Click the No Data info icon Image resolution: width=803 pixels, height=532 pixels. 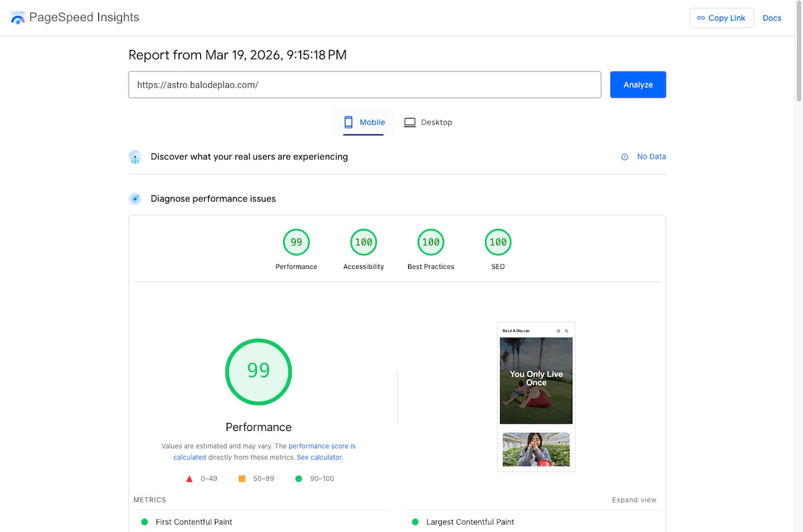[624, 157]
